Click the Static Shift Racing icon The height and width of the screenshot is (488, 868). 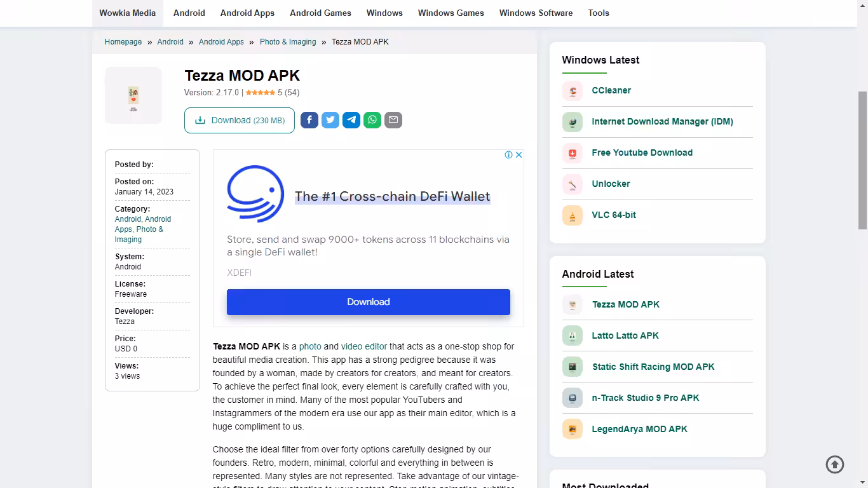tap(573, 367)
